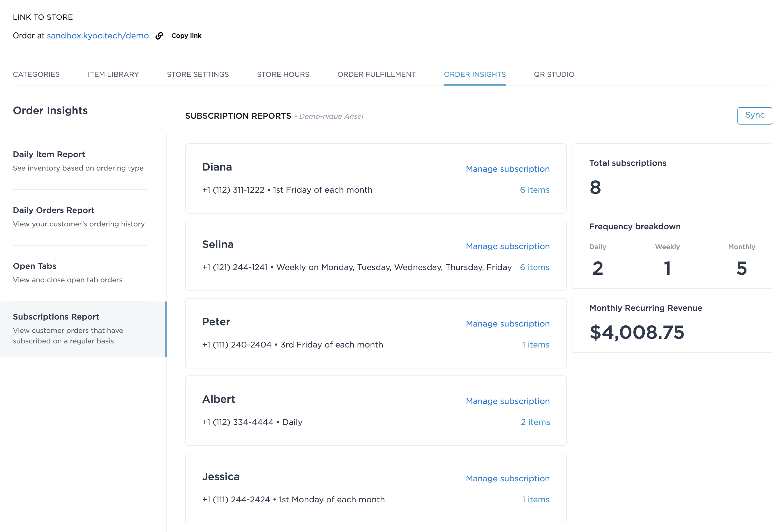
Task: Open the Order Fulfillment tab
Action: [376, 75]
